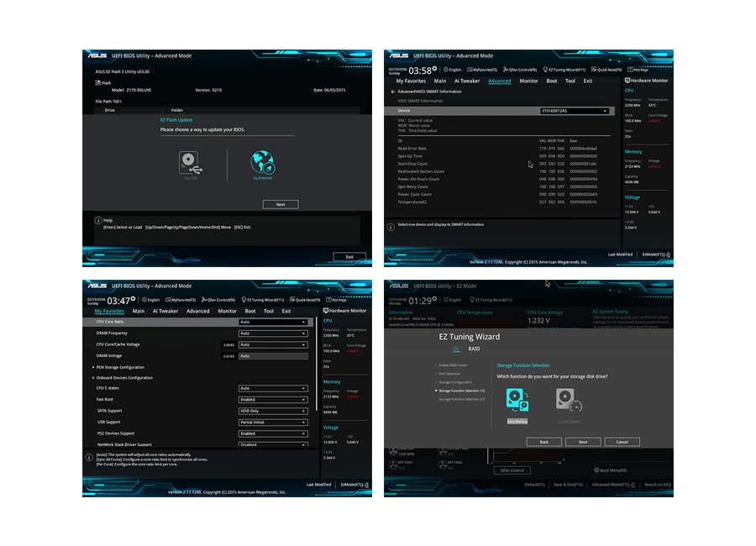Viewport: 756px width, 546px height.
Task: Open MyFavorite(F3) on the 03:47 My Favorites screen
Action: pos(181,300)
